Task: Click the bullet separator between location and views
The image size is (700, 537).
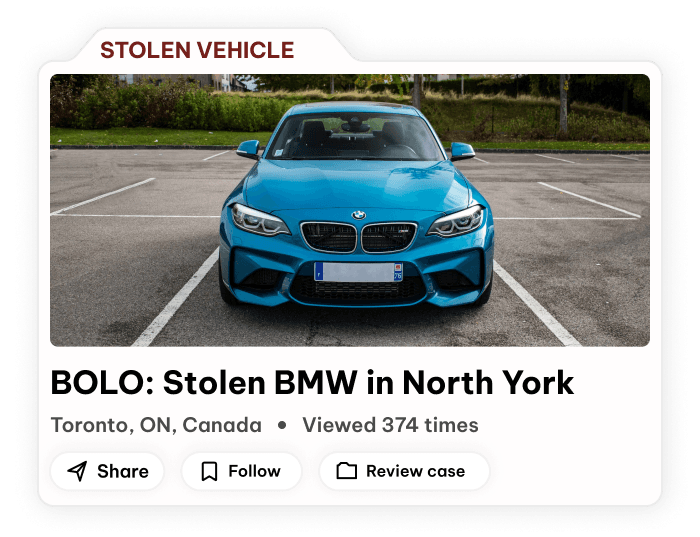Action: coord(282,425)
